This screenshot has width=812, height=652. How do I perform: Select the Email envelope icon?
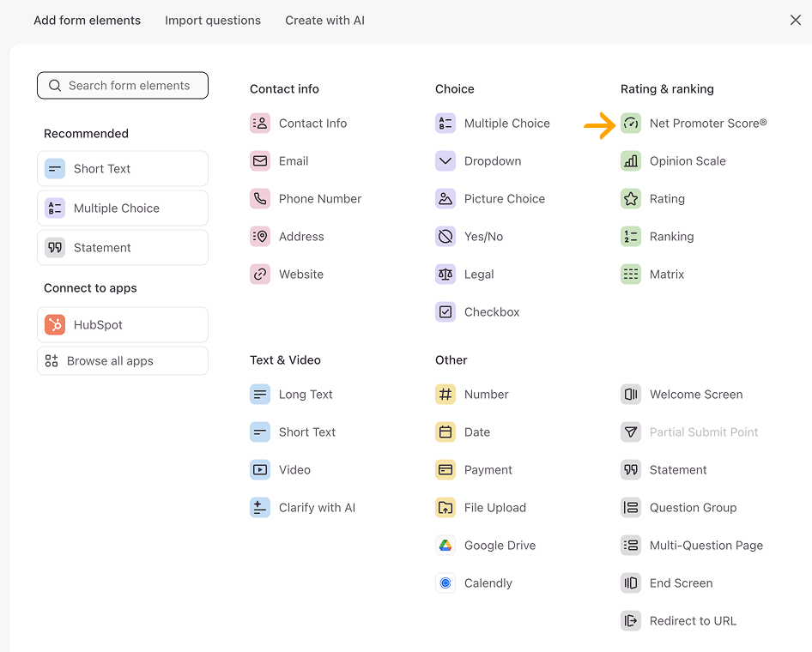point(260,161)
